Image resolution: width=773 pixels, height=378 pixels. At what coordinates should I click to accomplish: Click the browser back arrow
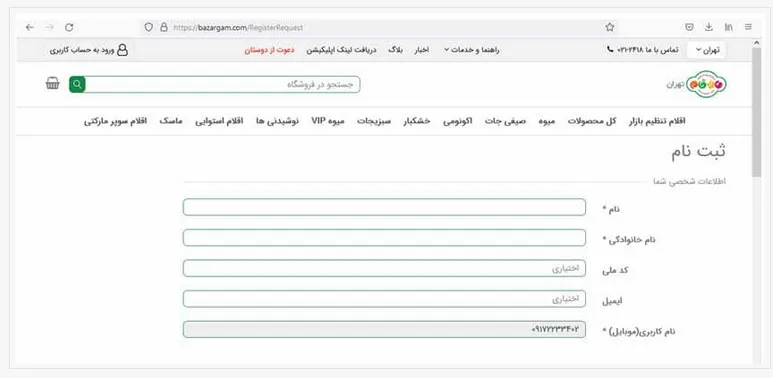point(30,28)
